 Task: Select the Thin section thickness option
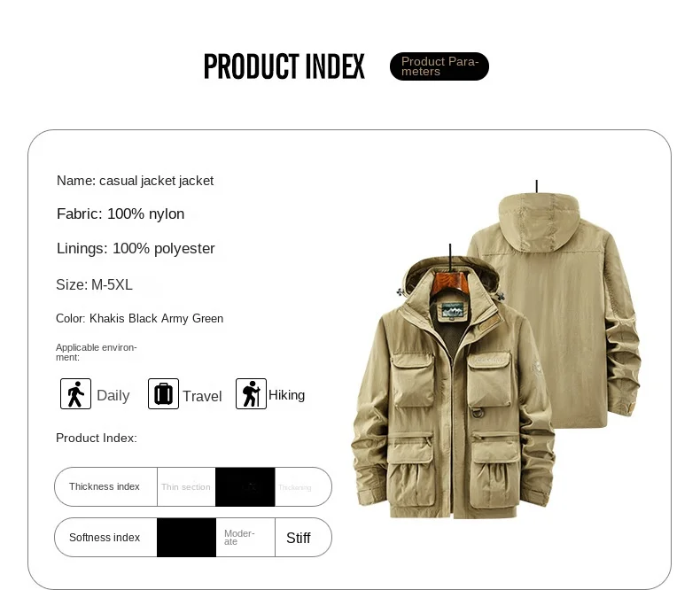tap(186, 487)
